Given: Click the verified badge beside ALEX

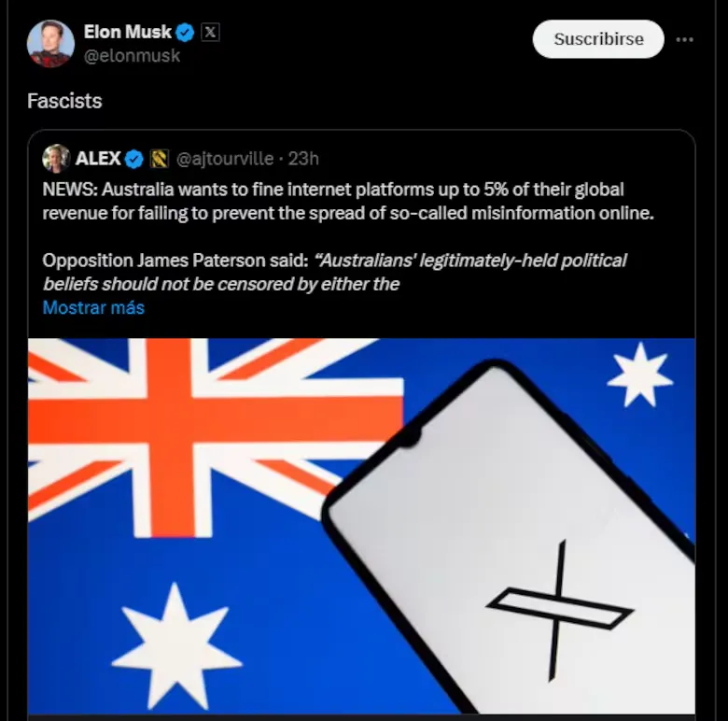Looking at the screenshot, I should tap(134, 159).
